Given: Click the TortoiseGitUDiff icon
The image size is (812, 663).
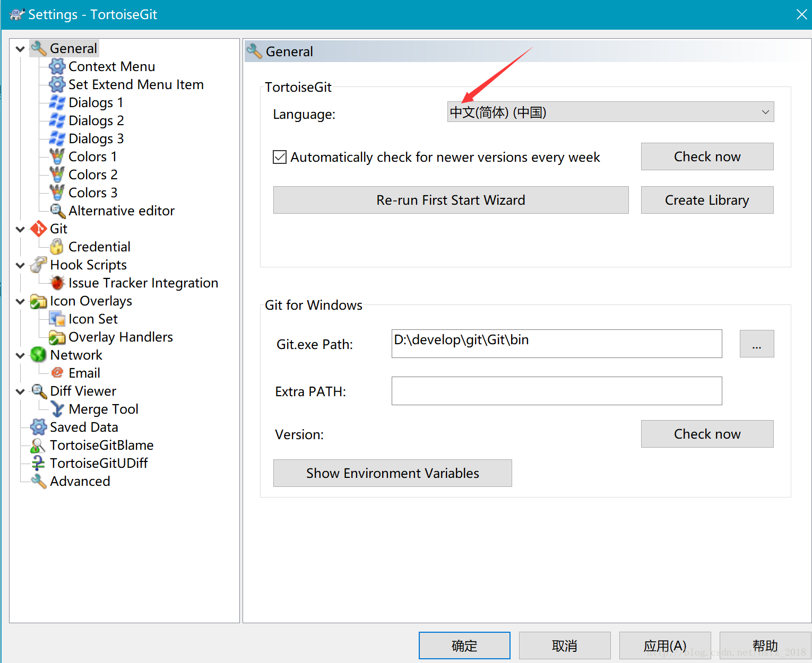Looking at the screenshot, I should (39, 463).
